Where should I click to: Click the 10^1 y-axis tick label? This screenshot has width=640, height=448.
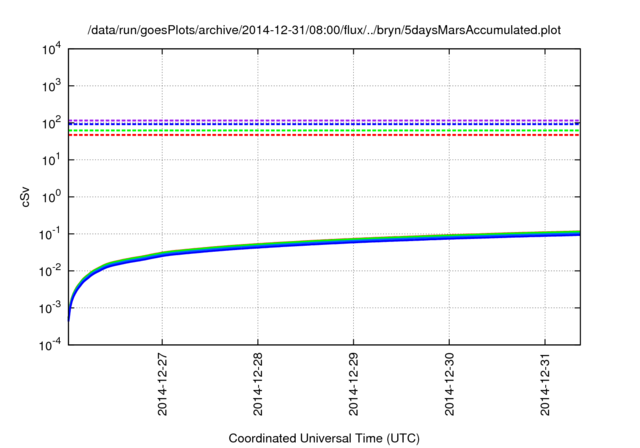[51, 160]
